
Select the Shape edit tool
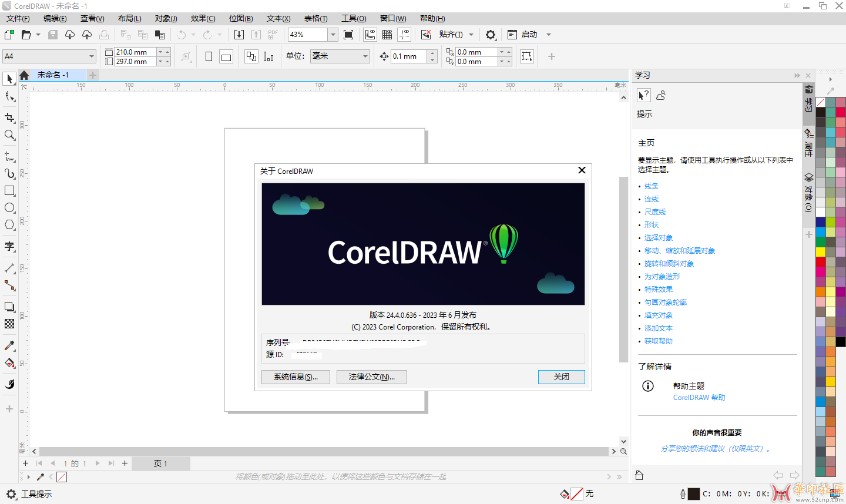coord(9,96)
